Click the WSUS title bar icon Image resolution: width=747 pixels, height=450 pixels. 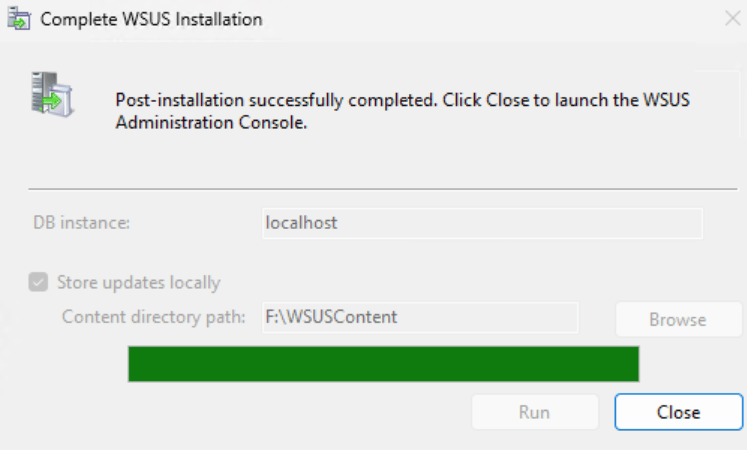click(19, 19)
